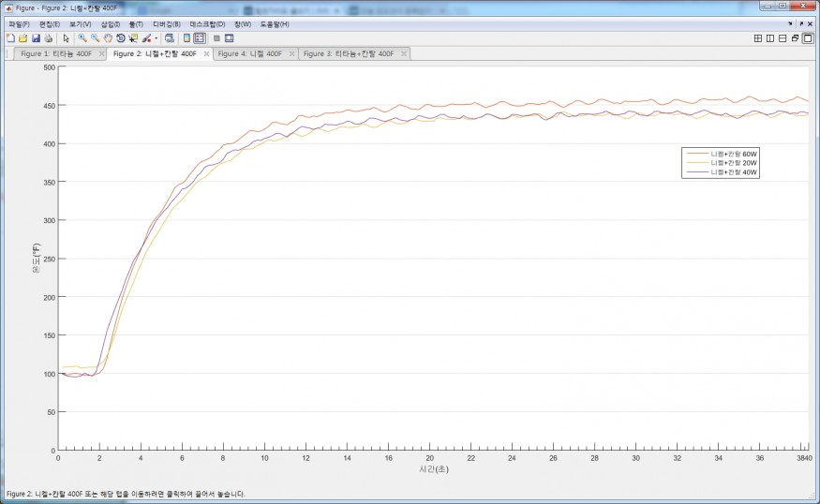Close the Figure 3 티타늄+칸탈 400F tab
The width and height of the screenshot is (820, 504).
404,53
